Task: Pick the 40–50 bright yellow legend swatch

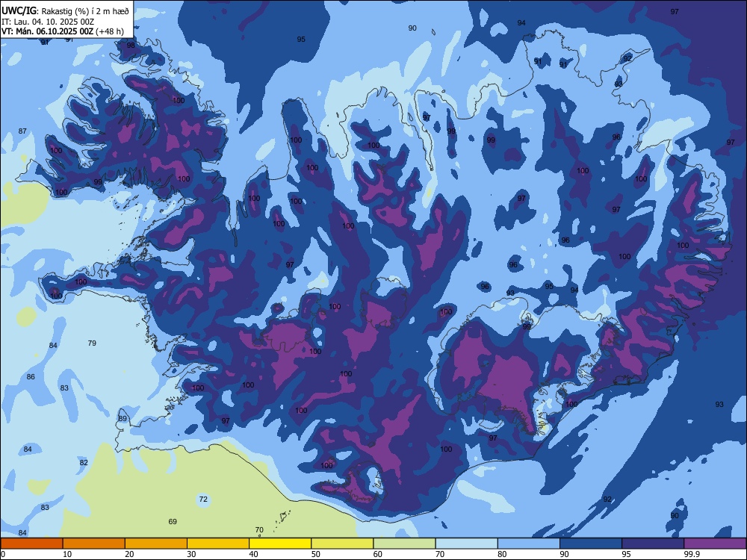Action: pyautogui.click(x=280, y=544)
